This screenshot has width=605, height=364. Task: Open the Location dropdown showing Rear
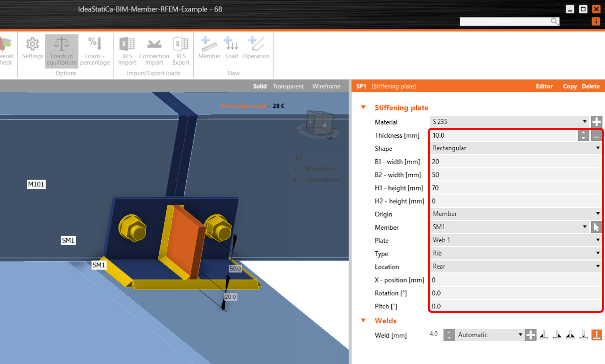(515, 267)
